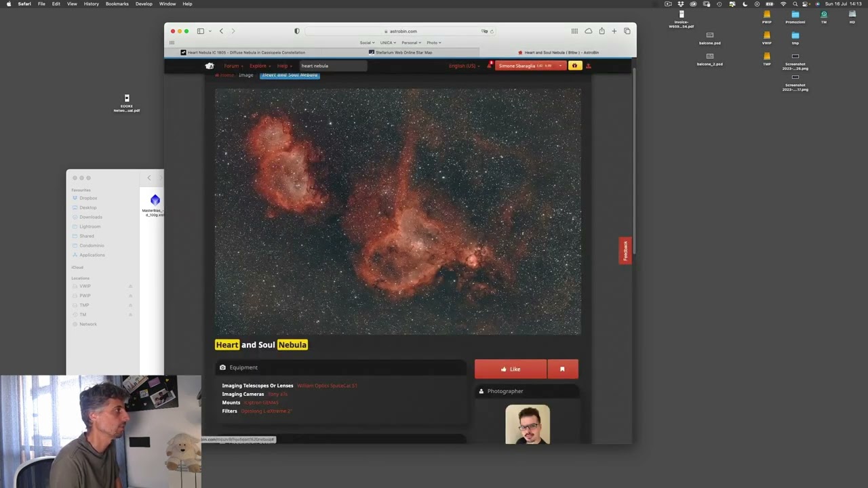Viewport: 868px width, 488px height.
Task: Switch to Heart Nebula IC 1805 tab
Action: coord(243,52)
